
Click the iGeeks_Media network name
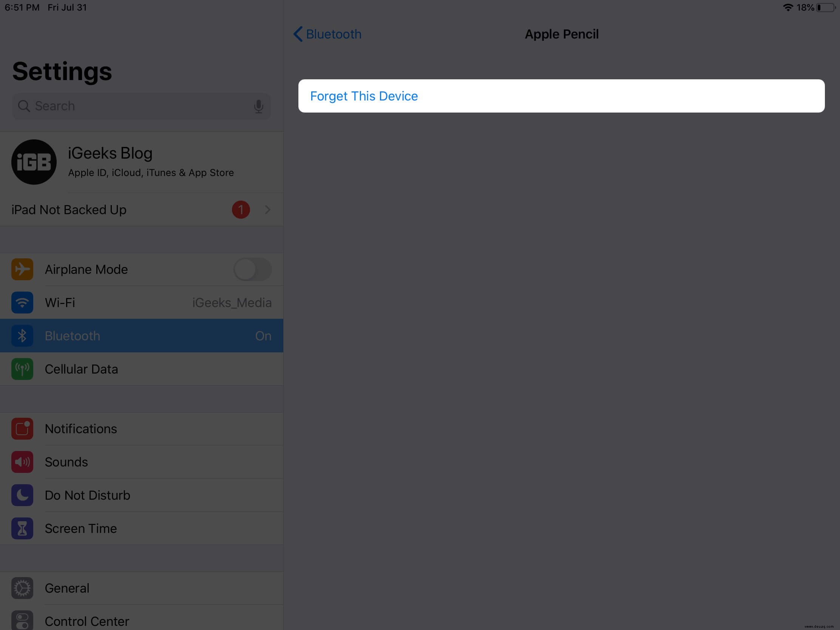click(x=232, y=303)
